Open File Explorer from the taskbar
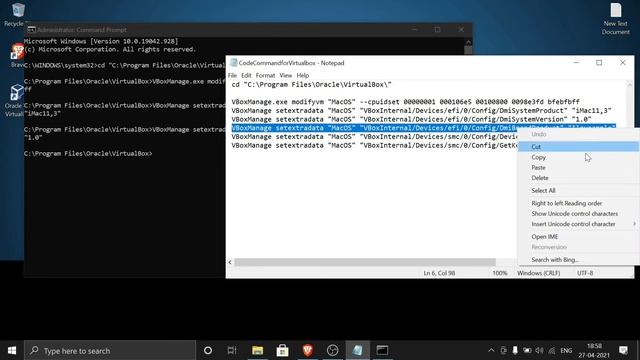 pos(257,350)
